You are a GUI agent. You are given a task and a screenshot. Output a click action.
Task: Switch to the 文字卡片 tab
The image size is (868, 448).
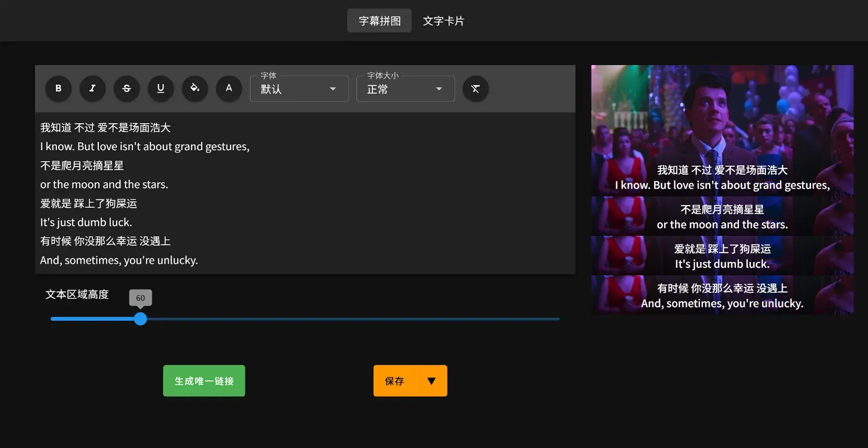443,21
